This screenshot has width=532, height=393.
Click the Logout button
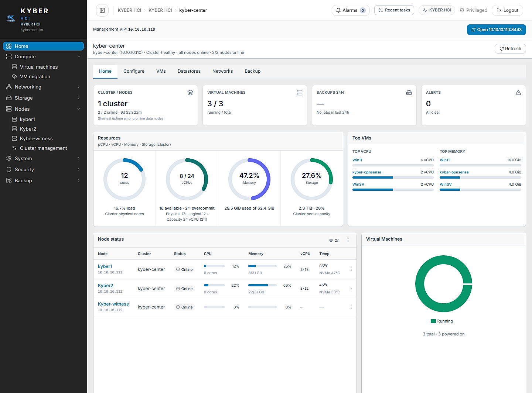pos(507,10)
